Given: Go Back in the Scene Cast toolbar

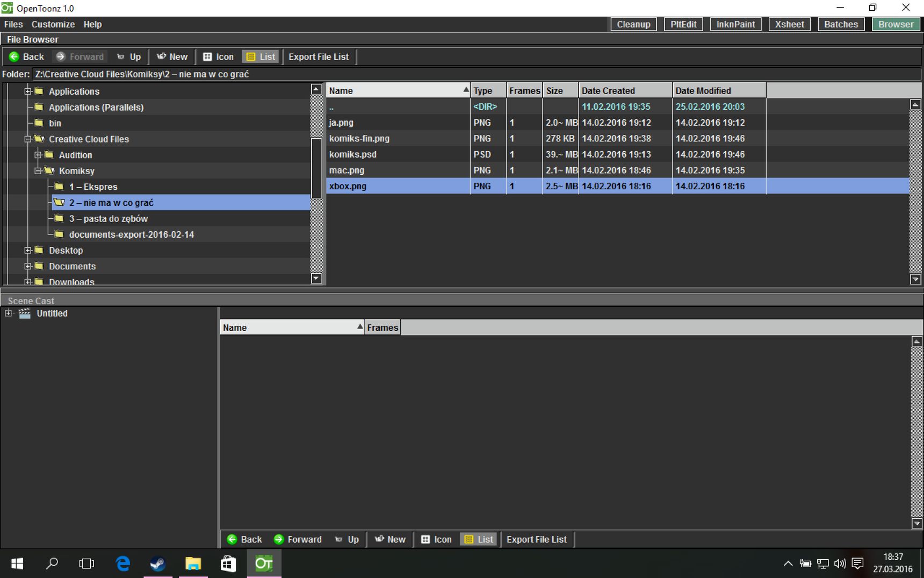Looking at the screenshot, I should [x=244, y=539].
